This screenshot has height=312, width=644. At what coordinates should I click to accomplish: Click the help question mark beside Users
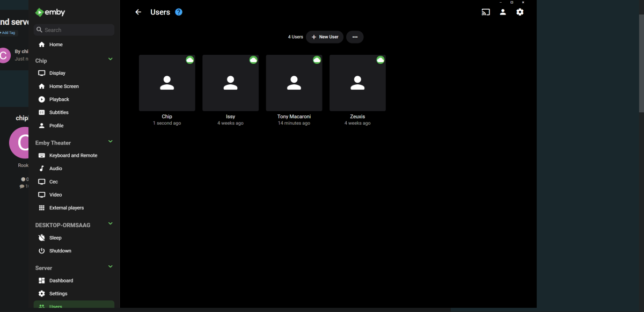pyautogui.click(x=179, y=12)
